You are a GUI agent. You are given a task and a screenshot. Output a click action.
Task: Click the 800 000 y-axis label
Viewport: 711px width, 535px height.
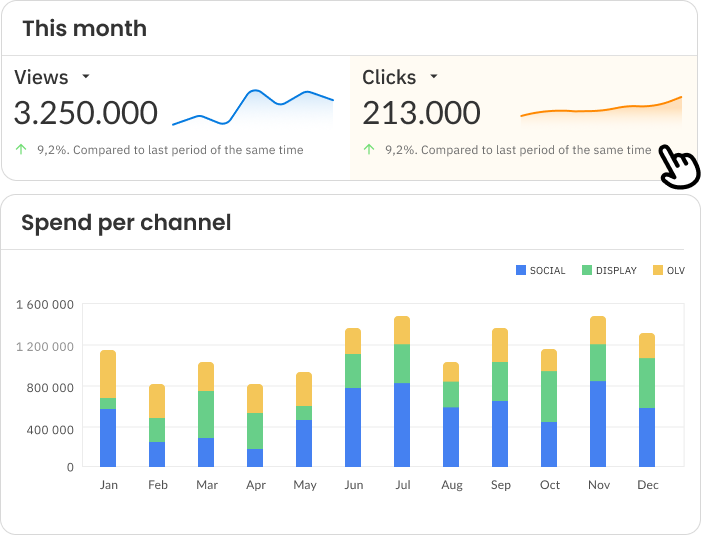(x=50, y=388)
